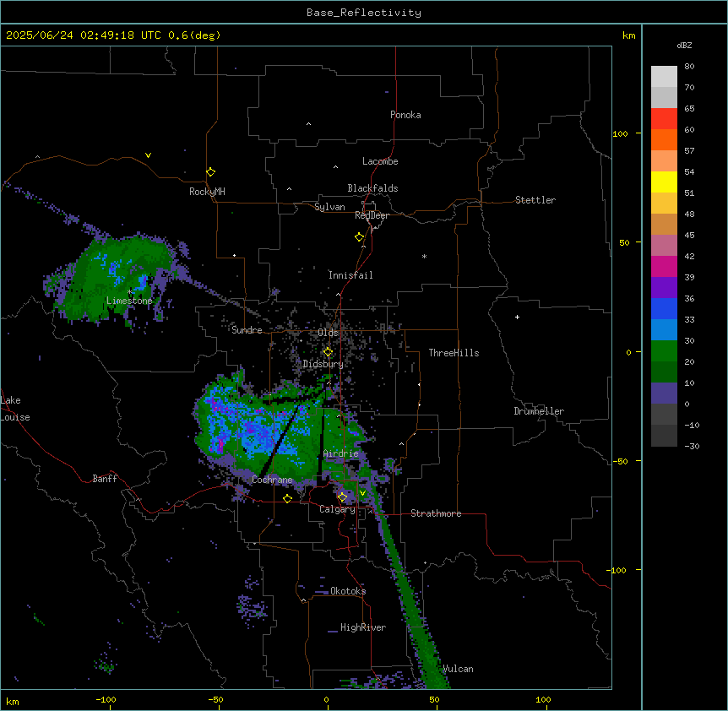
Task: Select the orange 57-60 dBZ legend swatch
Action: (664, 139)
